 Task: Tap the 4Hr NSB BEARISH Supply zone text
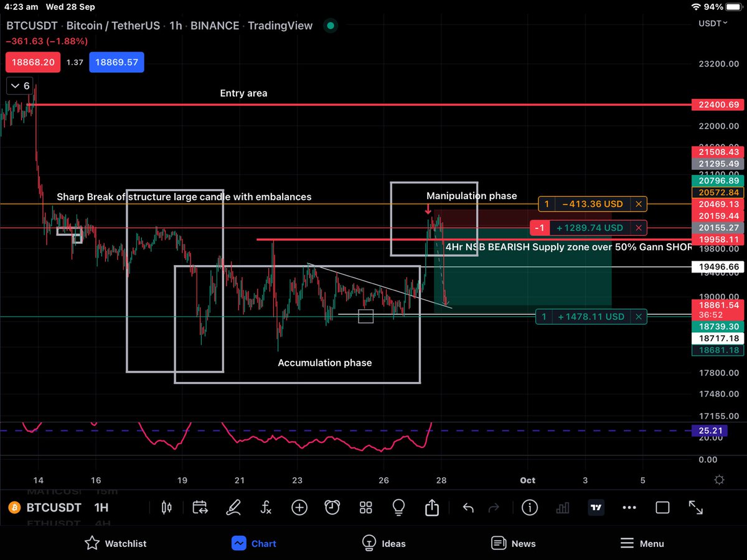(568, 247)
